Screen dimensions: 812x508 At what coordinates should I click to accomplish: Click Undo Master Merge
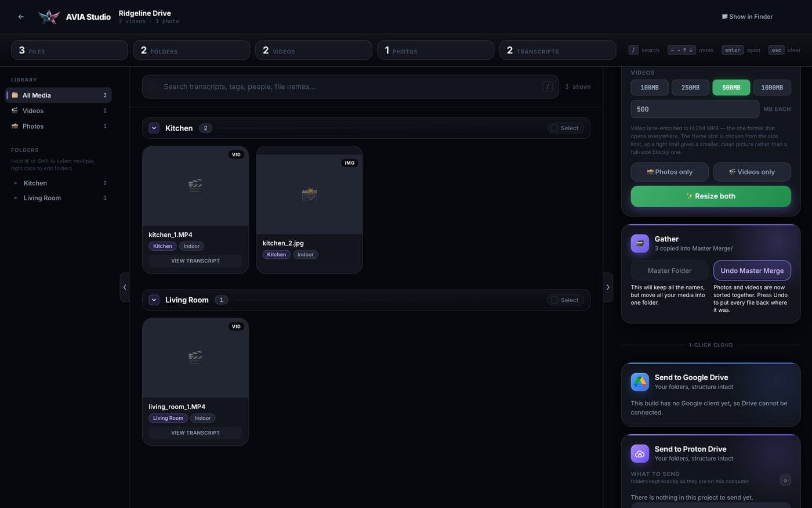coord(752,271)
